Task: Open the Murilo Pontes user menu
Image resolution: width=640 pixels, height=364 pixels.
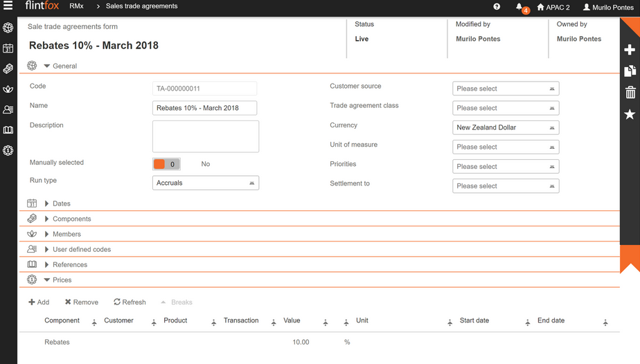Action: pyautogui.click(x=607, y=8)
